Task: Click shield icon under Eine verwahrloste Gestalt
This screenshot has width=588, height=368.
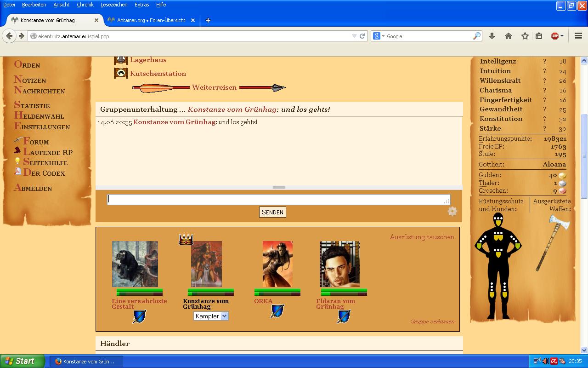Action: (139, 316)
